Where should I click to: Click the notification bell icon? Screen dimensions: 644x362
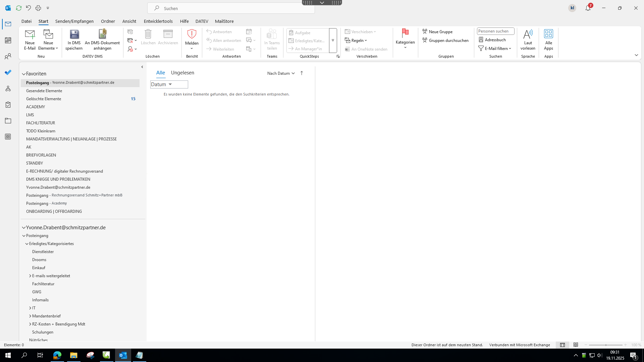click(588, 8)
